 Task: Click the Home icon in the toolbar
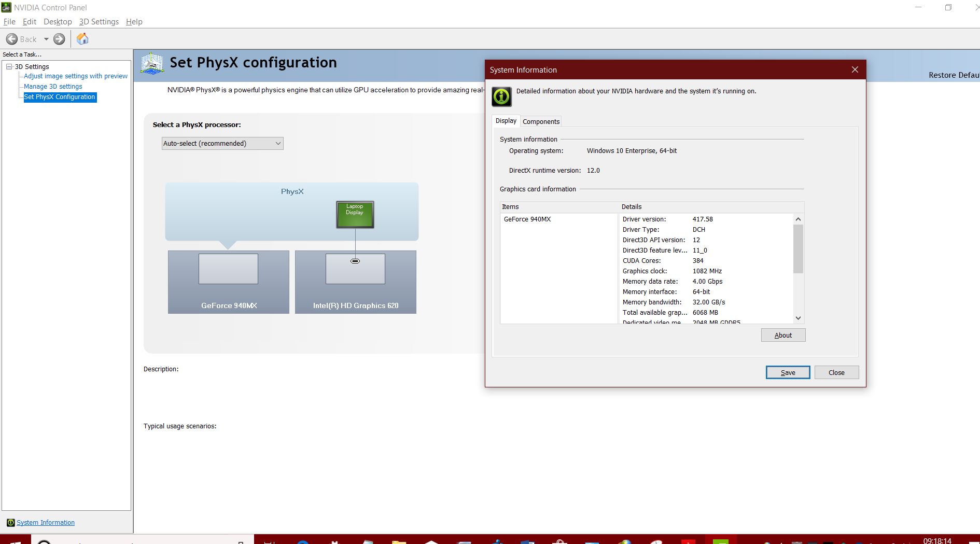(x=82, y=39)
